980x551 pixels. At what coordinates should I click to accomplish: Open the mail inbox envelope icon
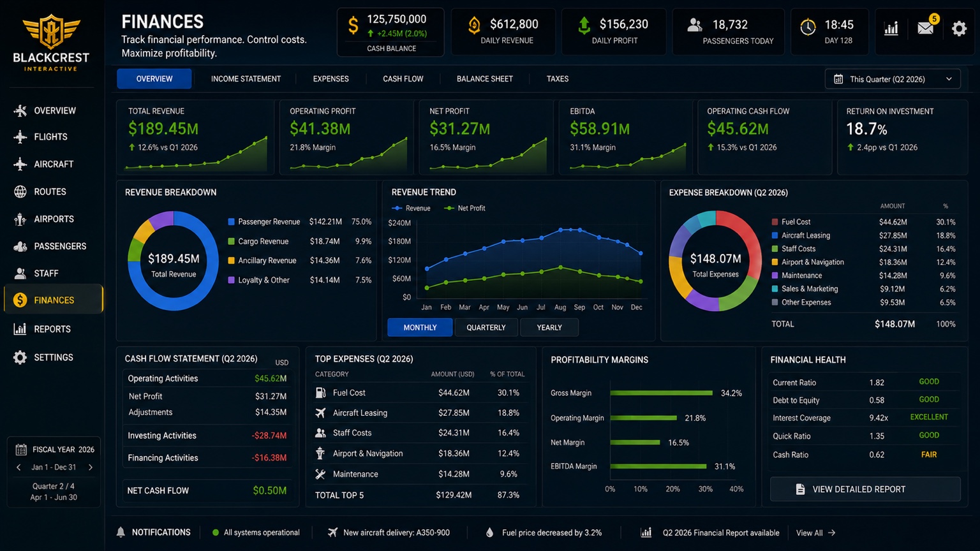pos(925,28)
